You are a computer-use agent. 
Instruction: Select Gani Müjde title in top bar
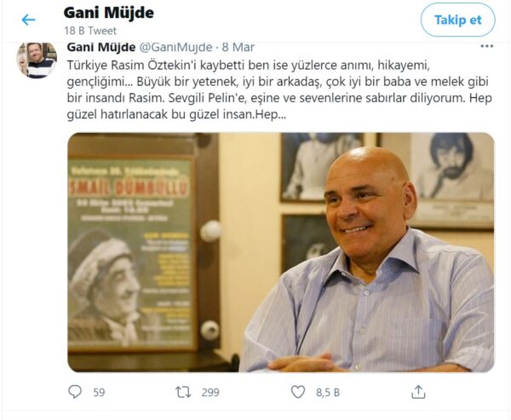109,13
